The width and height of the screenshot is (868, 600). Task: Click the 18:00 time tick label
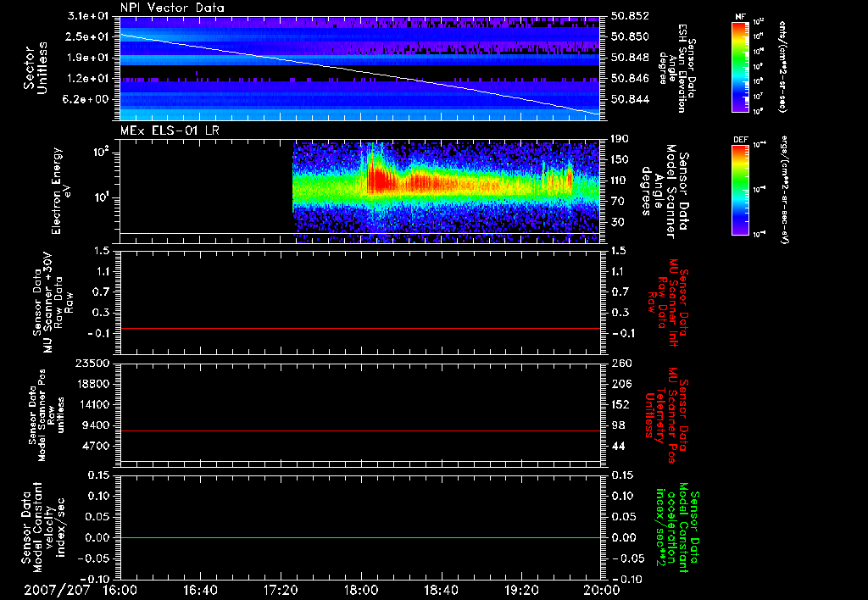click(x=361, y=590)
